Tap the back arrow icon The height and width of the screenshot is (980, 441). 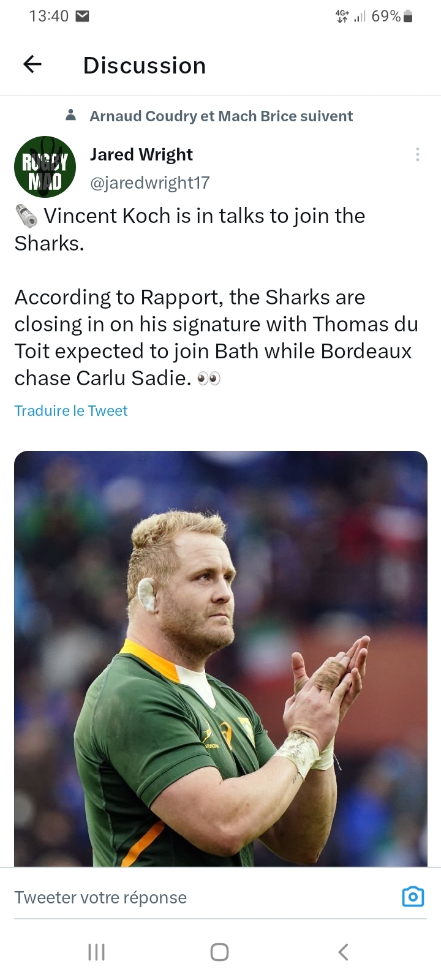point(32,64)
